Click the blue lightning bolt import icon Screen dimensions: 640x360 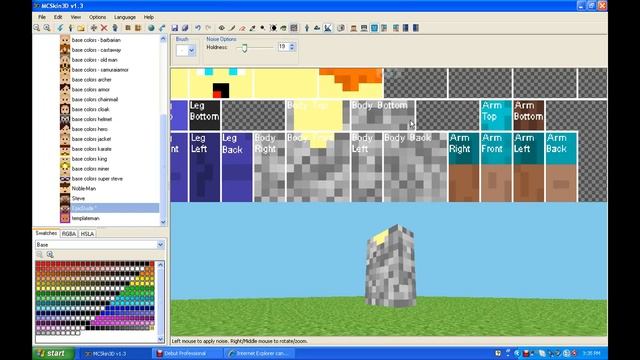click(60, 28)
